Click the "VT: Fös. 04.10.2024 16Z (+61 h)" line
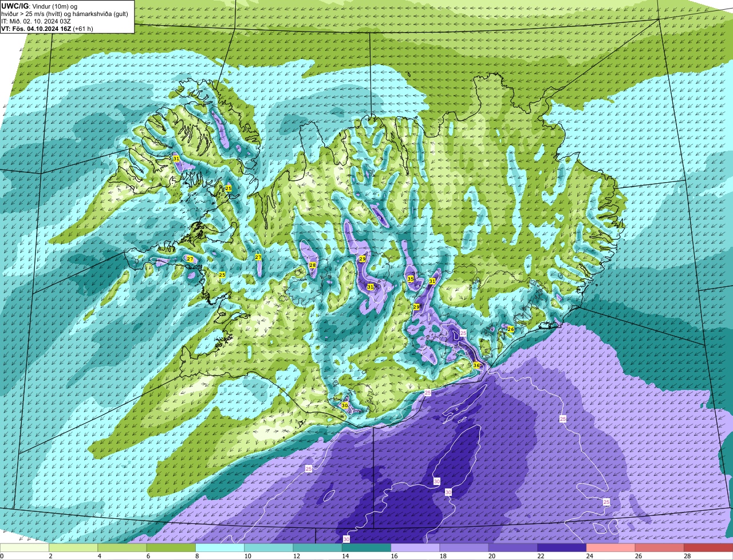The image size is (733, 560). [48, 29]
